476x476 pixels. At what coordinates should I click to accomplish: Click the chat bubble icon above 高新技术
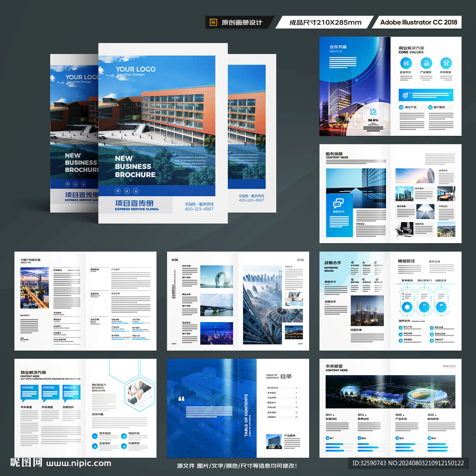pyautogui.click(x=338, y=203)
